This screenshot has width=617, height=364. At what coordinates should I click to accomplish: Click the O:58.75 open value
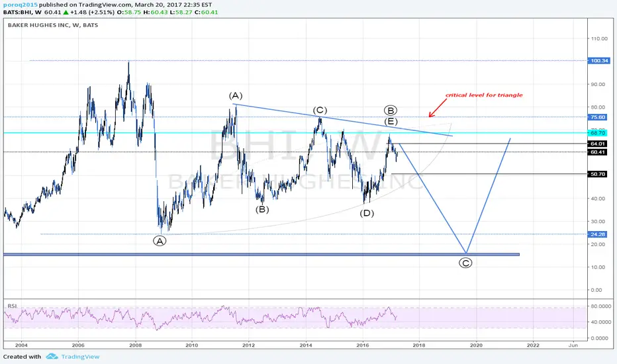(x=128, y=12)
